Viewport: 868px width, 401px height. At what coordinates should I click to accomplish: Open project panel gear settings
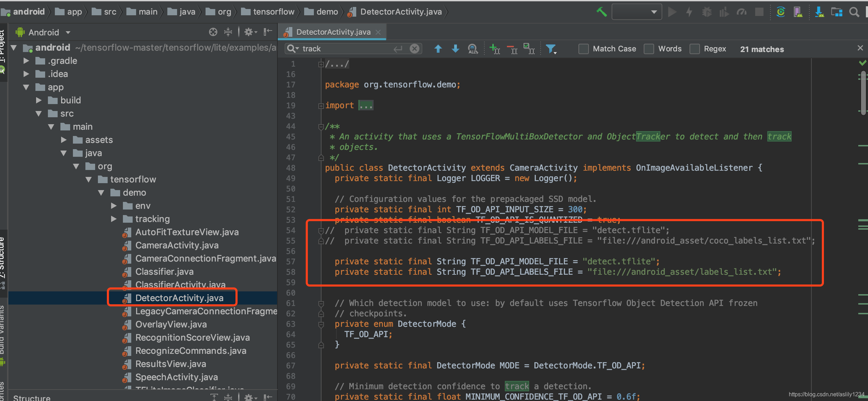249,32
